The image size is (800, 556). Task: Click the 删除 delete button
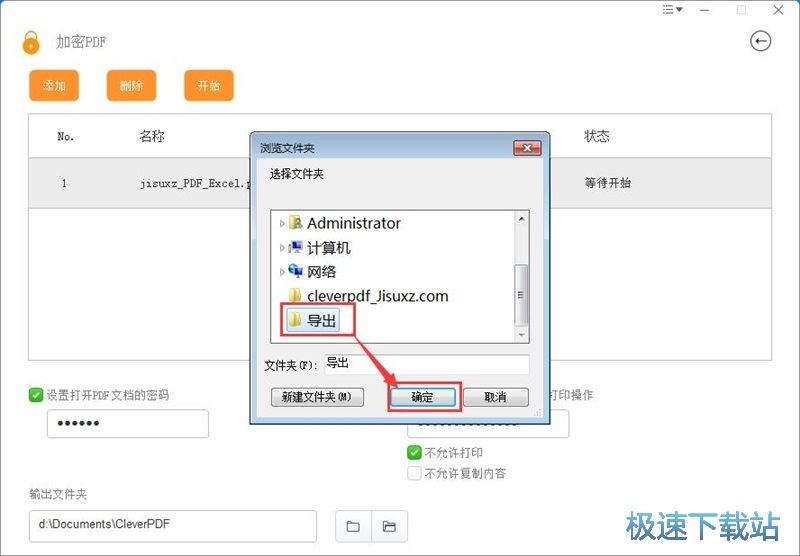131,85
